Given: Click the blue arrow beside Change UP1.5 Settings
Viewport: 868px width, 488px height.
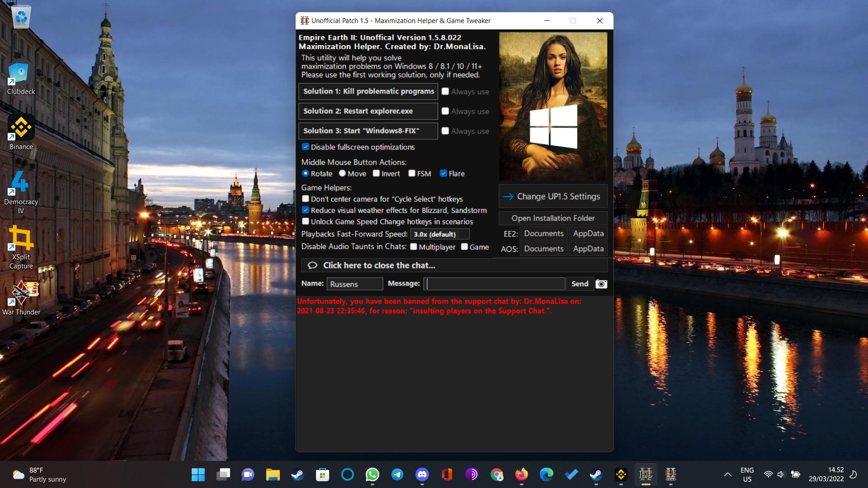Looking at the screenshot, I should point(508,197).
